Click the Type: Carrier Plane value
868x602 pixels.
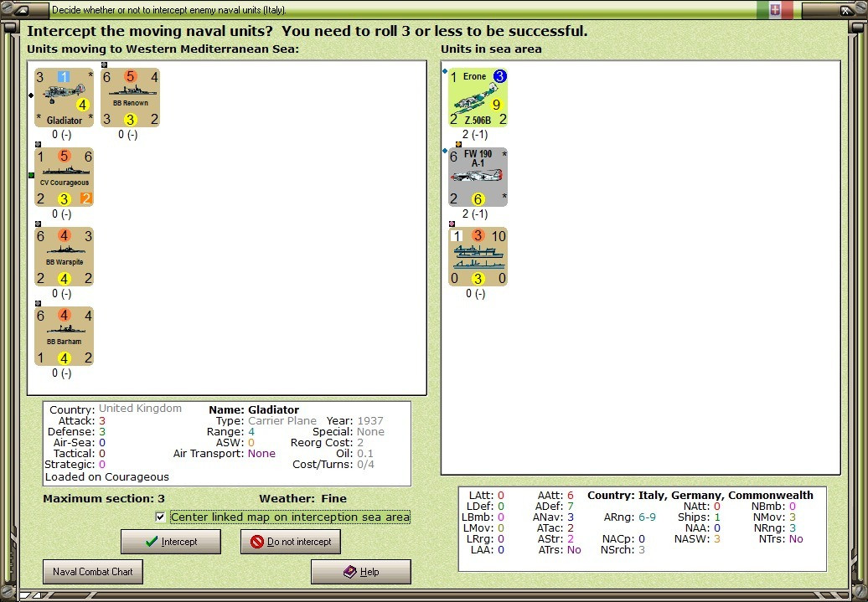(x=282, y=421)
